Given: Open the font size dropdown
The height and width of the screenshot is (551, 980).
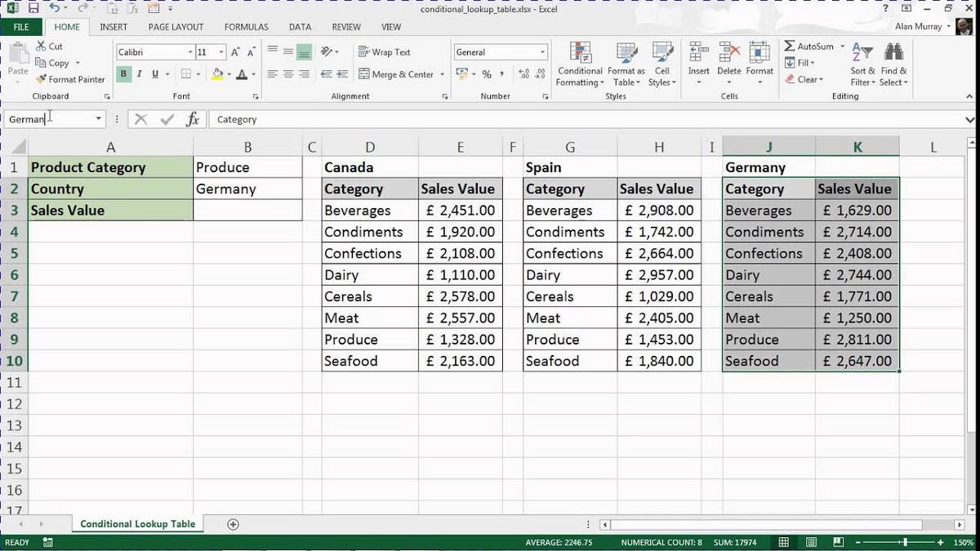Looking at the screenshot, I should [x=220, y=51].
